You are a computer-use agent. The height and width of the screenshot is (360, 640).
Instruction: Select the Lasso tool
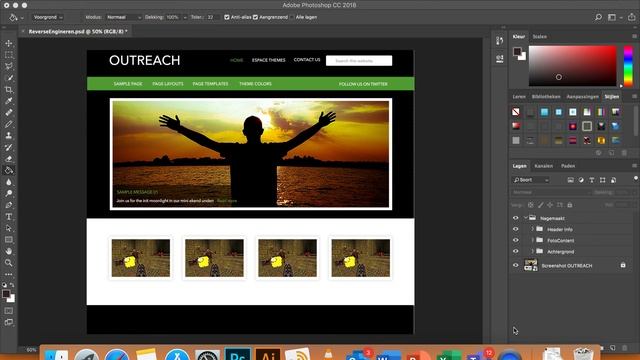(9, 66)
